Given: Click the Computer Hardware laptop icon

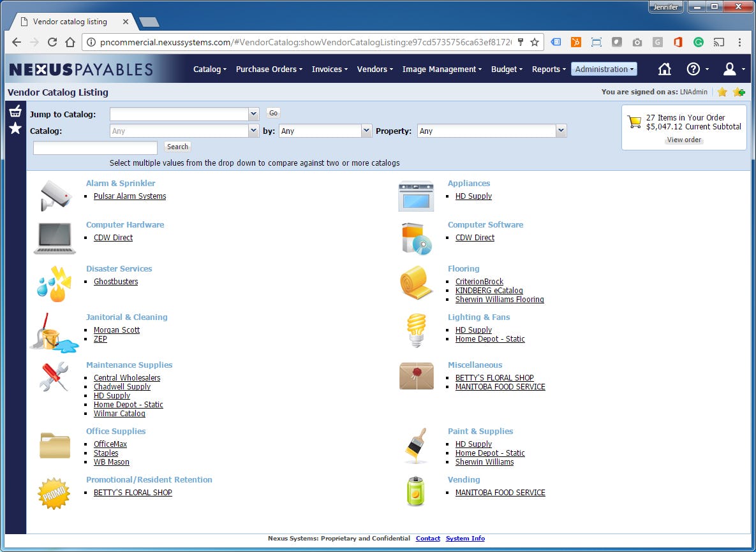Looking at the screenshot, I should (x=54, y=238).
